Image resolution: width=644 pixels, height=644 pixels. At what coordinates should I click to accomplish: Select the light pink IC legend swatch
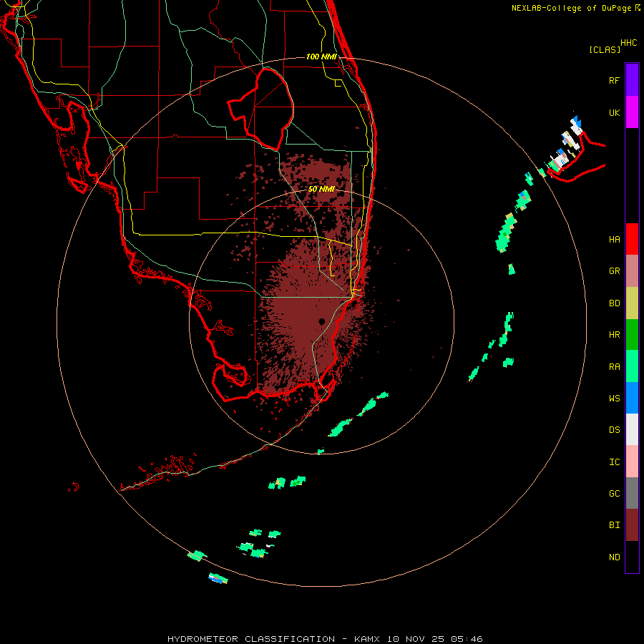click(632, 462)
